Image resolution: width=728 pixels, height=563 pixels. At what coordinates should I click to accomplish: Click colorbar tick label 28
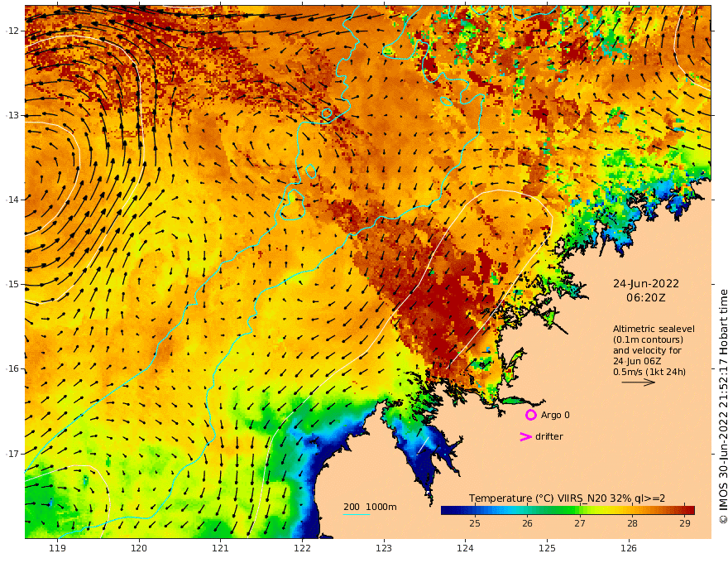click(632, 523)
